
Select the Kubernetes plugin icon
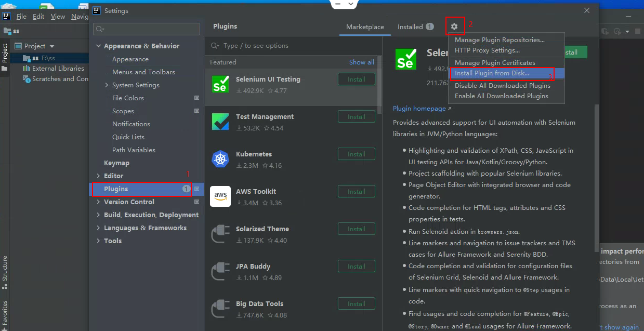point(220,159)
